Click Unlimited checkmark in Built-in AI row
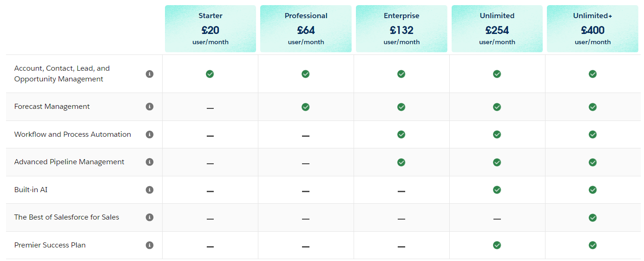 click(497, 190)
